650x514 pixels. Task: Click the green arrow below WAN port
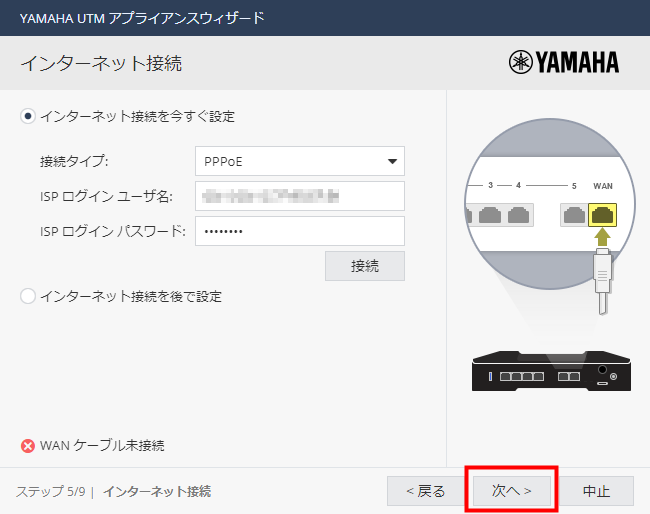(603, 238)
